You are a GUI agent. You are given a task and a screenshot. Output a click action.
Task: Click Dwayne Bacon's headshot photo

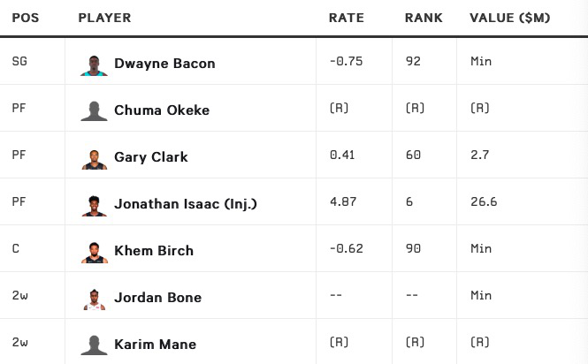(x=93, y=64)
